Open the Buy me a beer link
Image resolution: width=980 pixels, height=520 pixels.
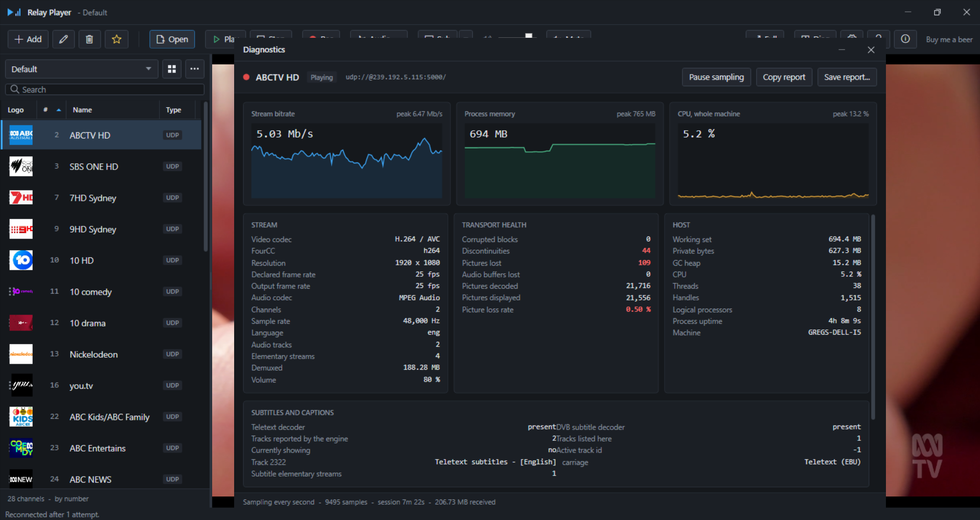(x=949, y=39)
